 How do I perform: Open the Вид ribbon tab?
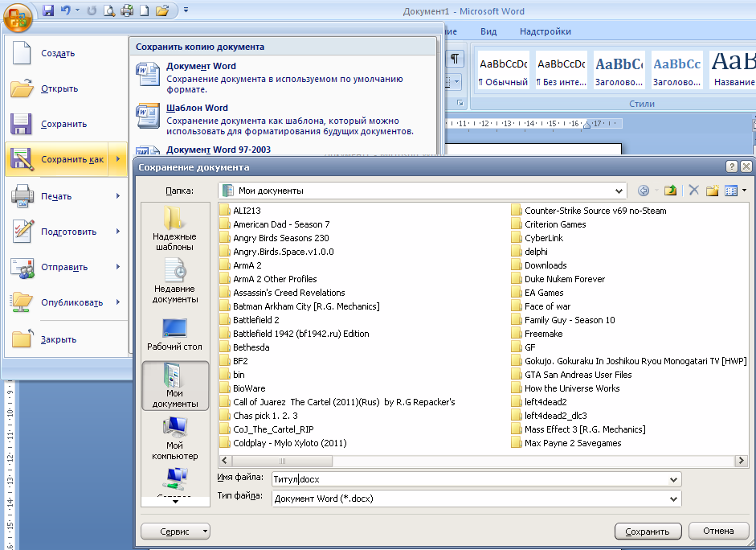pos(488,31)
